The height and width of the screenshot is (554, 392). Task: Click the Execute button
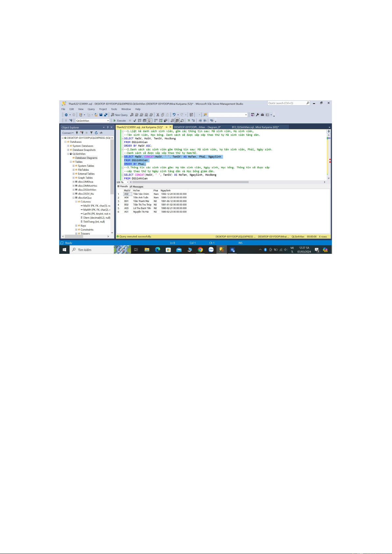[120, 121]
